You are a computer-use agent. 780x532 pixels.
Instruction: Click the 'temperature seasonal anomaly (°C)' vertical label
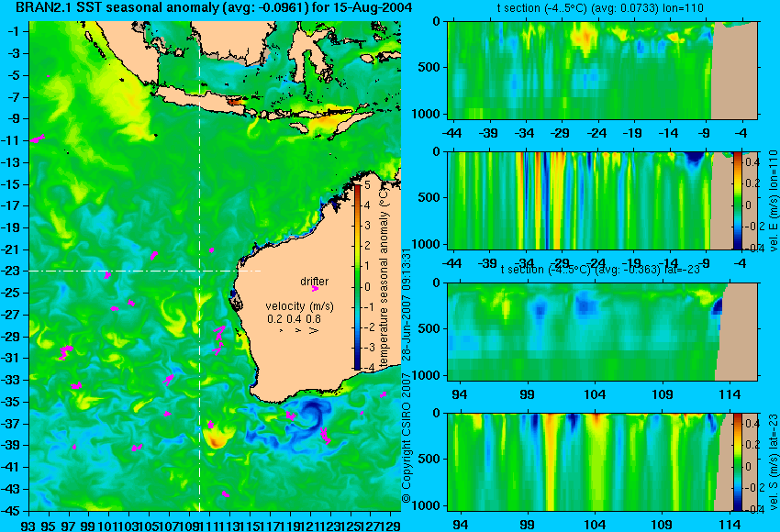(384, 277)
